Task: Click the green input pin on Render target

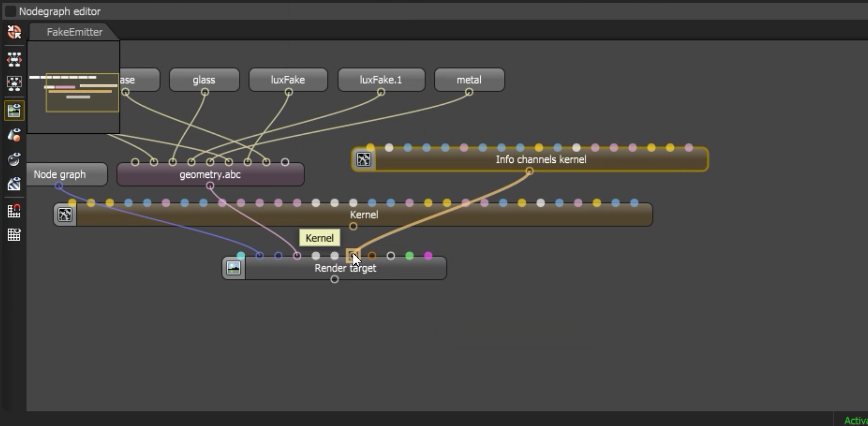Action: pos(409,256)
